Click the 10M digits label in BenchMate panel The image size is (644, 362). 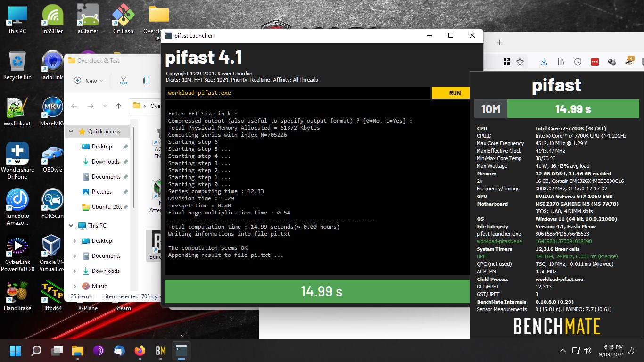[x=490, y=109]
